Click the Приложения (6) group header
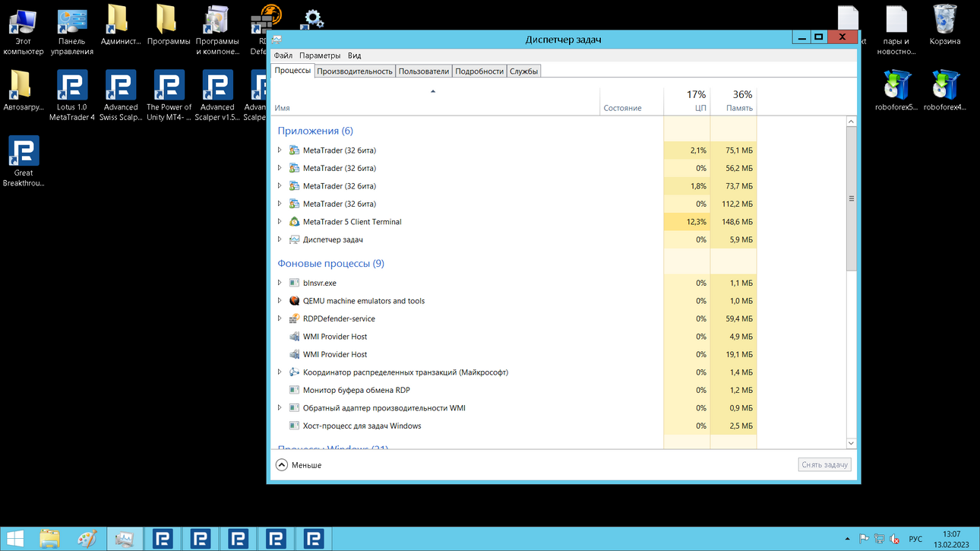The height and width of the screenshot is (551, 980). [315, 131]
